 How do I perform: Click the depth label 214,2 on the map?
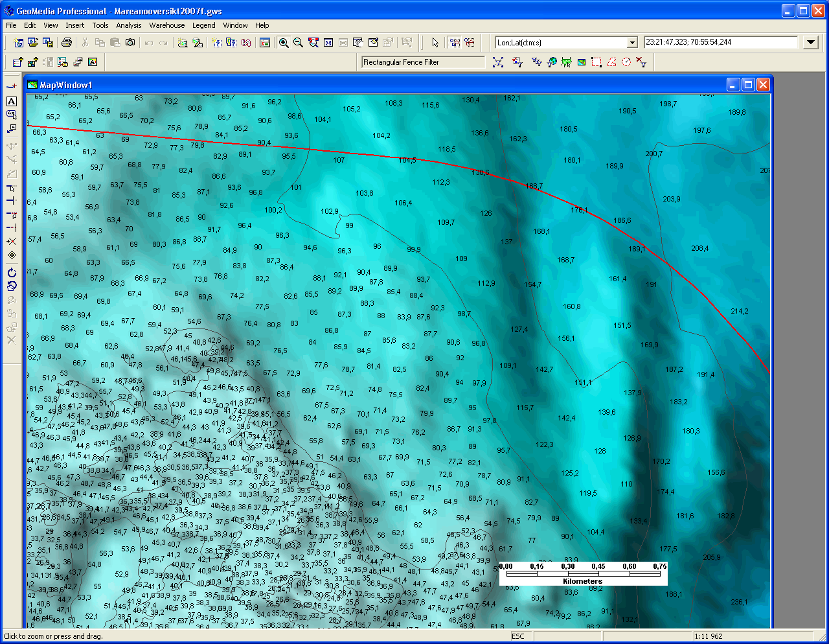point(740,312)
